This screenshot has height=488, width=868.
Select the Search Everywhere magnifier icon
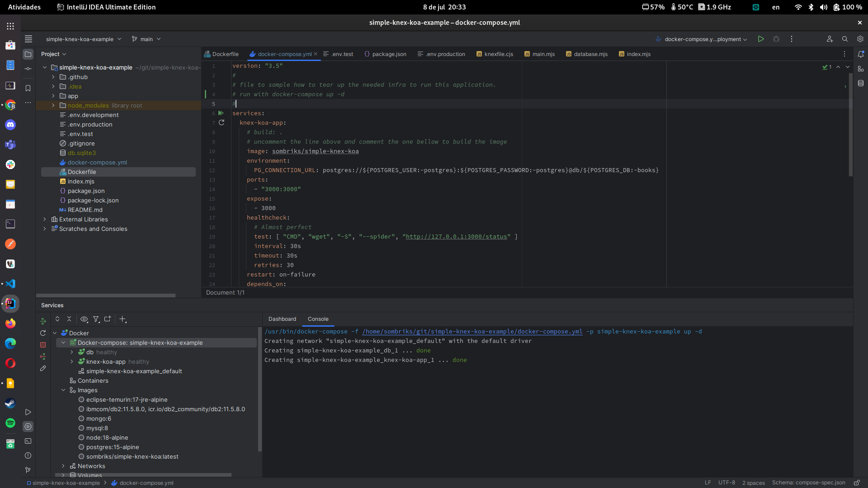coord(844,39)
